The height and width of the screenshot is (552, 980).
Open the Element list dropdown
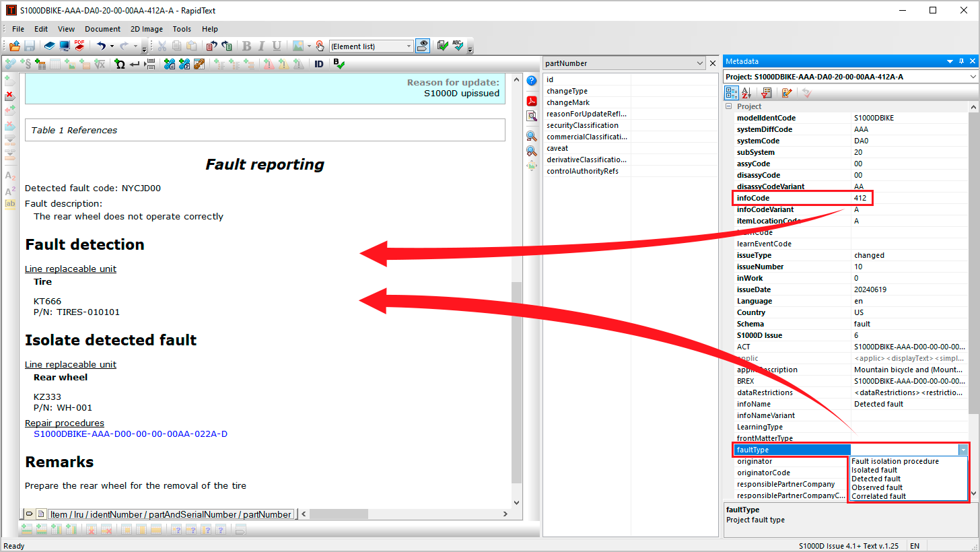tap(408, 46)
